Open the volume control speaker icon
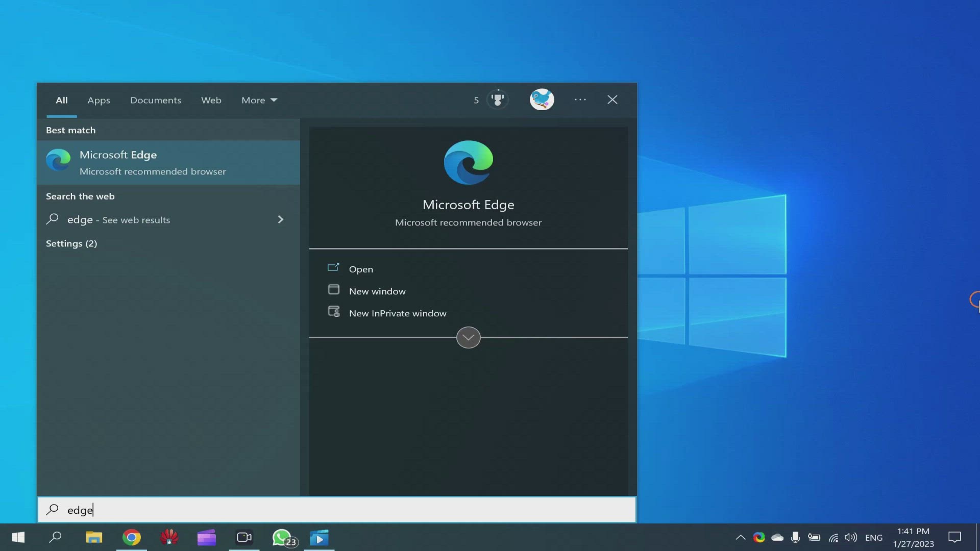980x551 pixels. pyautogui.click(x=851, y=537)
